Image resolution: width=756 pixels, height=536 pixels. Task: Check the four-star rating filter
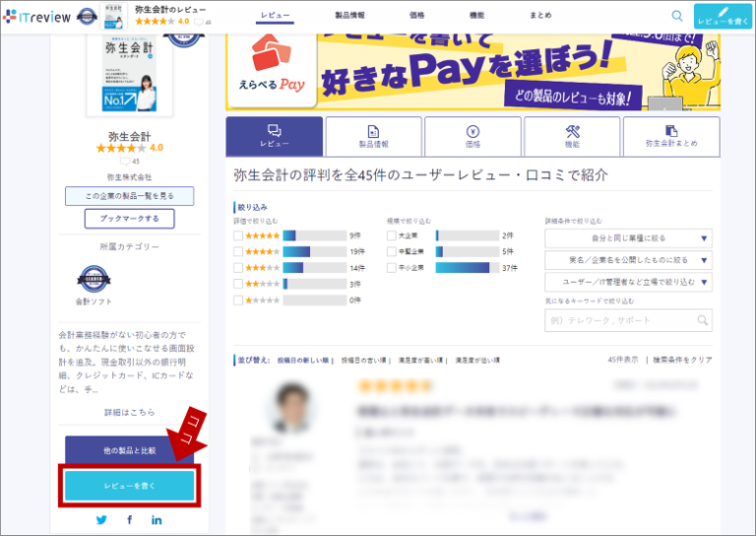(238, 252)
